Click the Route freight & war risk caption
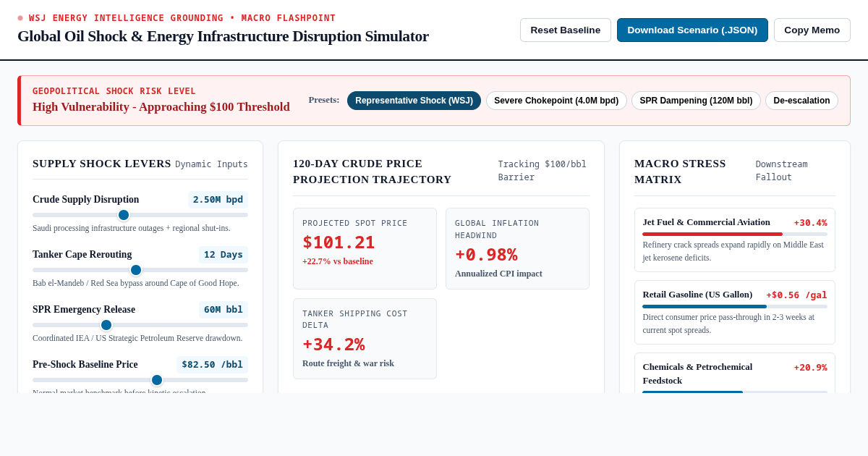The image size is (868, 456). (x=348, y=363)
